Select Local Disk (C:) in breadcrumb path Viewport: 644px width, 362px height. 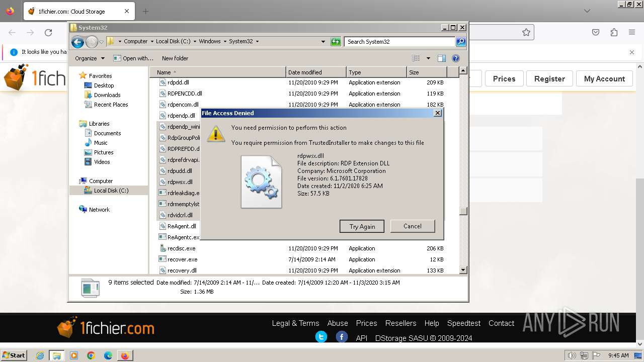(173, 42)
